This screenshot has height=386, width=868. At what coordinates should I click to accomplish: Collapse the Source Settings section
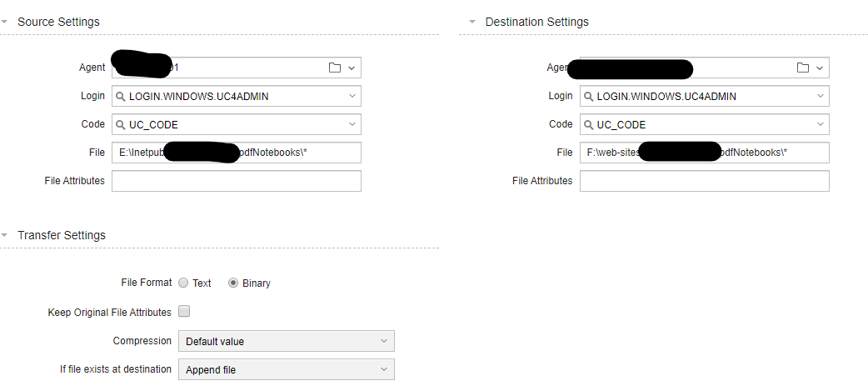pyautogui.click(x=4, y=22)
